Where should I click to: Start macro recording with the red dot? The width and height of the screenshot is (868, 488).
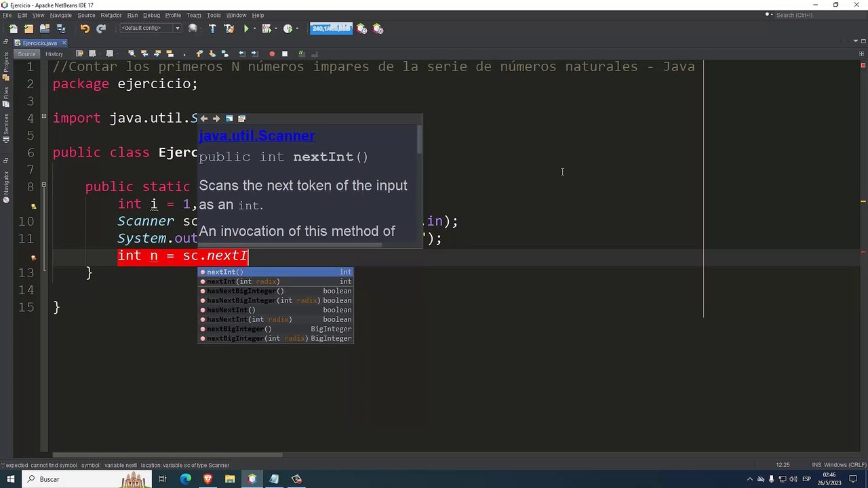point(272,54)
